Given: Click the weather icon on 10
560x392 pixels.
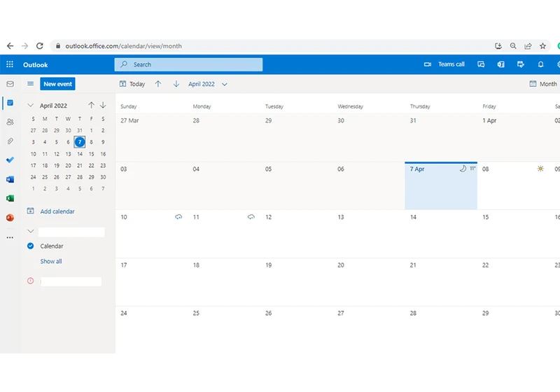Looking at the screenshot, I should [178, 217].
